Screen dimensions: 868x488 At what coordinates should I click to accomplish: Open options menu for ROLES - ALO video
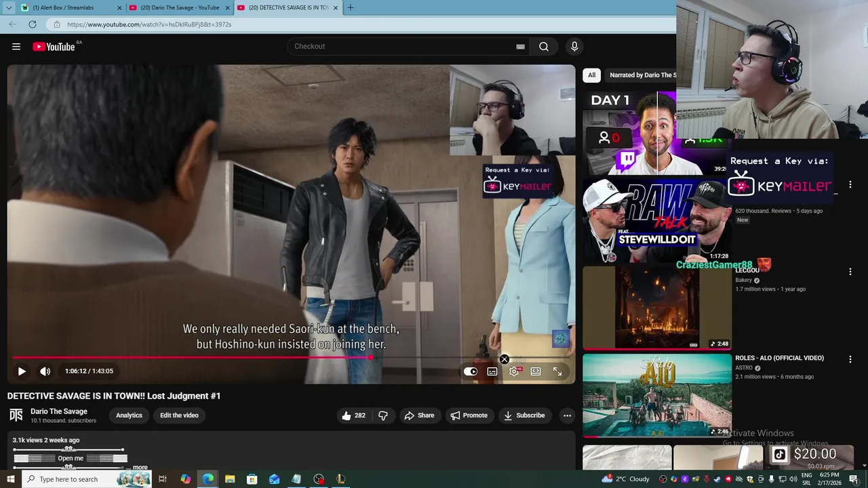point(850,359)
